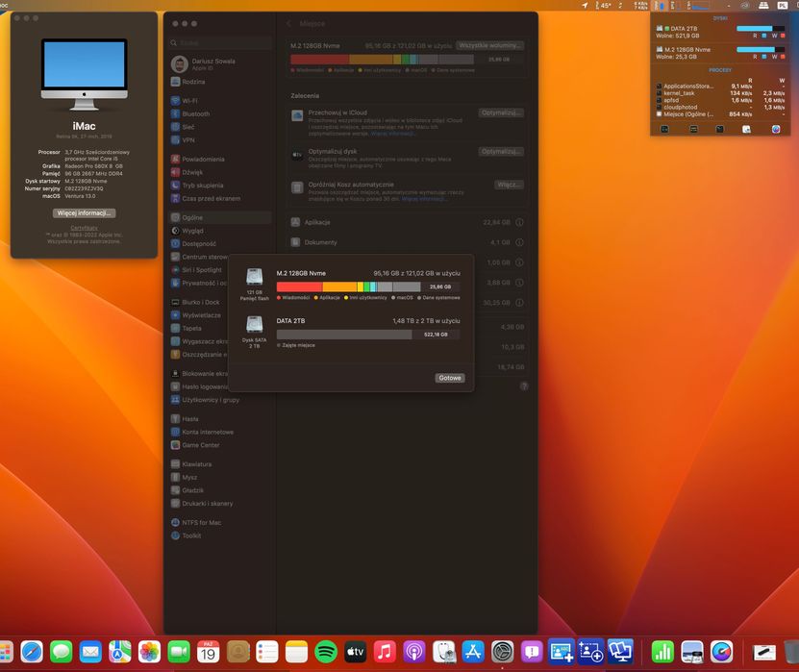Open Notes from the Dock
This screenshot has width=799, height=672.
296,652
